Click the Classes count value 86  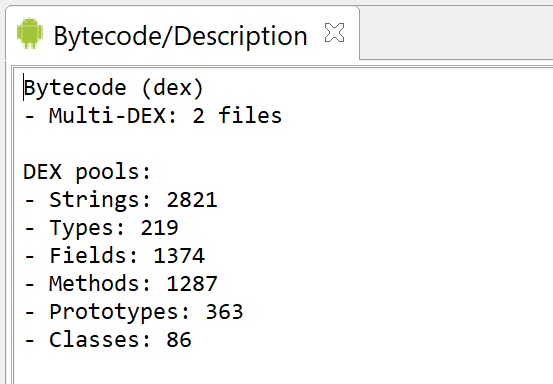[179, 340]
